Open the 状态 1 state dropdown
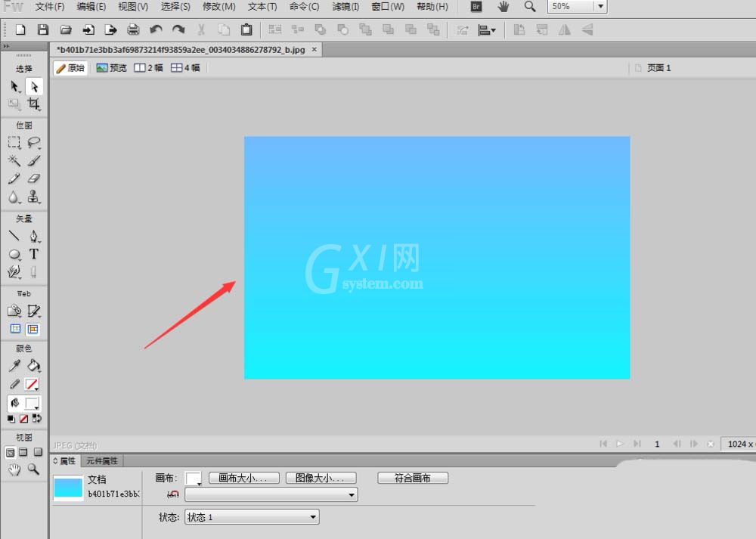The width and height of the screenshot is (756, 539). click(252, 517)
